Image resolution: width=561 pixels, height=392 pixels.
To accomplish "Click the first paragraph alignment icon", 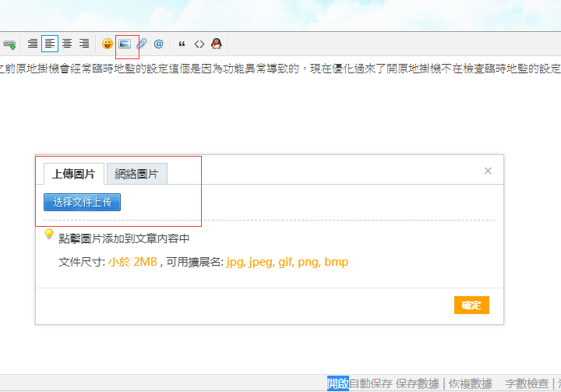I will [33, 44].
